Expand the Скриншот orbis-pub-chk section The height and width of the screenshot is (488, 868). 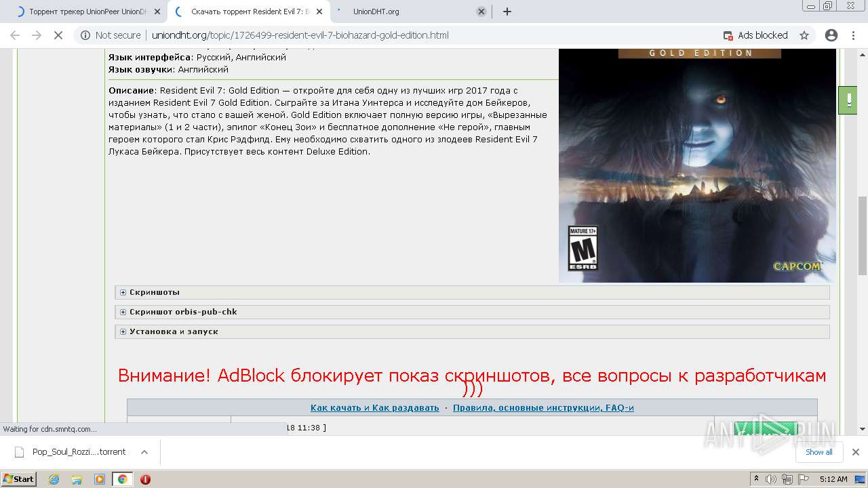(x=472, y=312)
